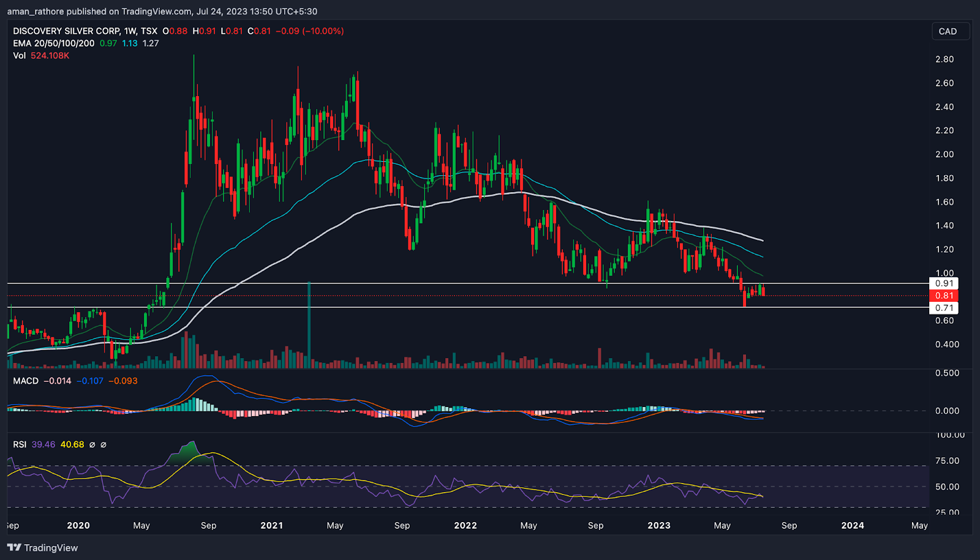Screen dimensions: 980x560
Task: Click the RSI value 39.46
Action: (x=43, y=444)
